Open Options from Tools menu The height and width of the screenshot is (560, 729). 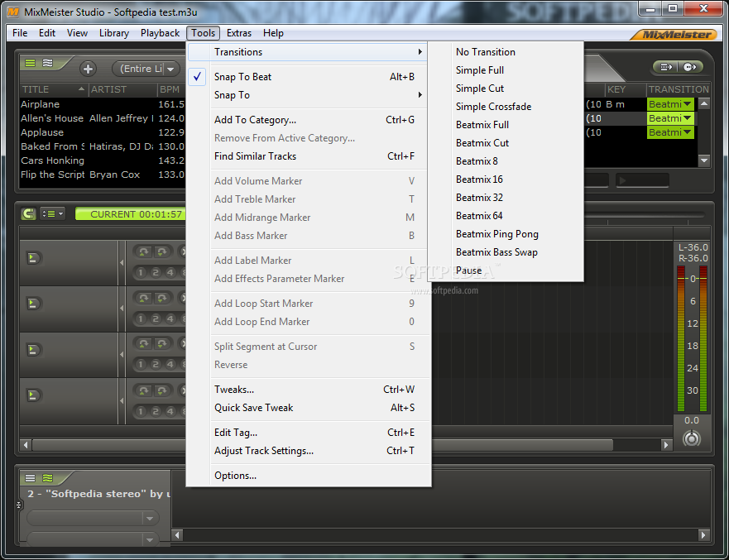[x=308, y=476]
